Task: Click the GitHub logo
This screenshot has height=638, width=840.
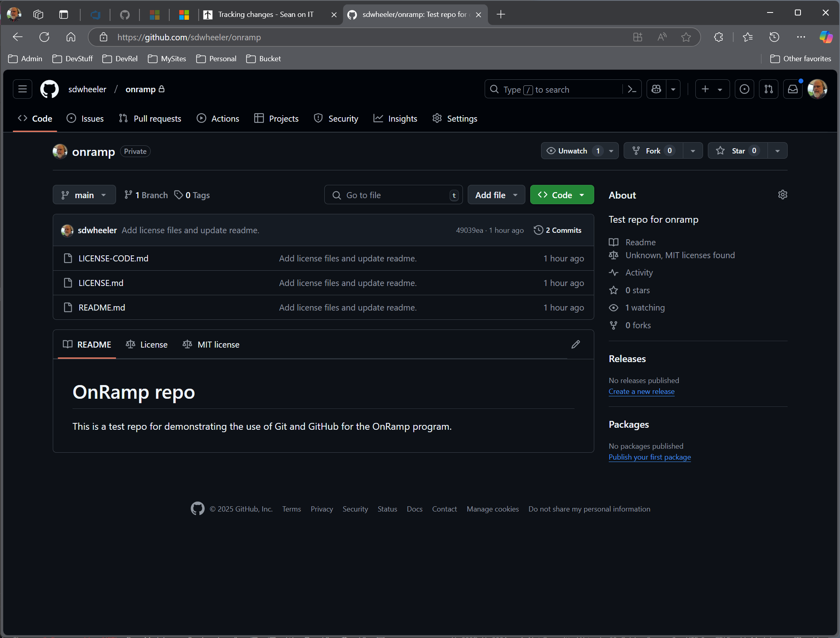Action: pyautogui.click(x=49, y=89)
